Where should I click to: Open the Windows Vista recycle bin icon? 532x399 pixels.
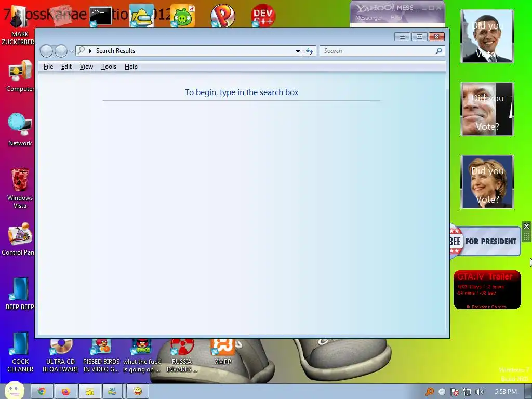pyautogui.click(x=20, y=188)
